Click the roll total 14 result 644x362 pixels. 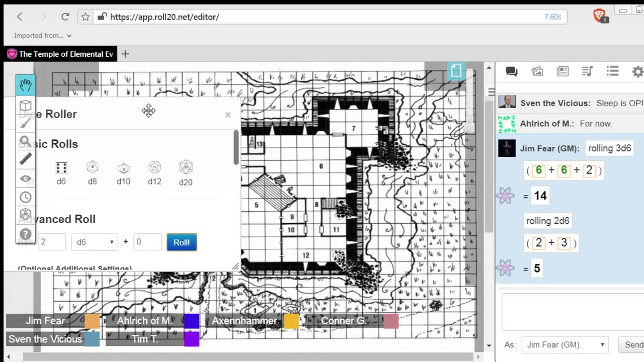540,196
